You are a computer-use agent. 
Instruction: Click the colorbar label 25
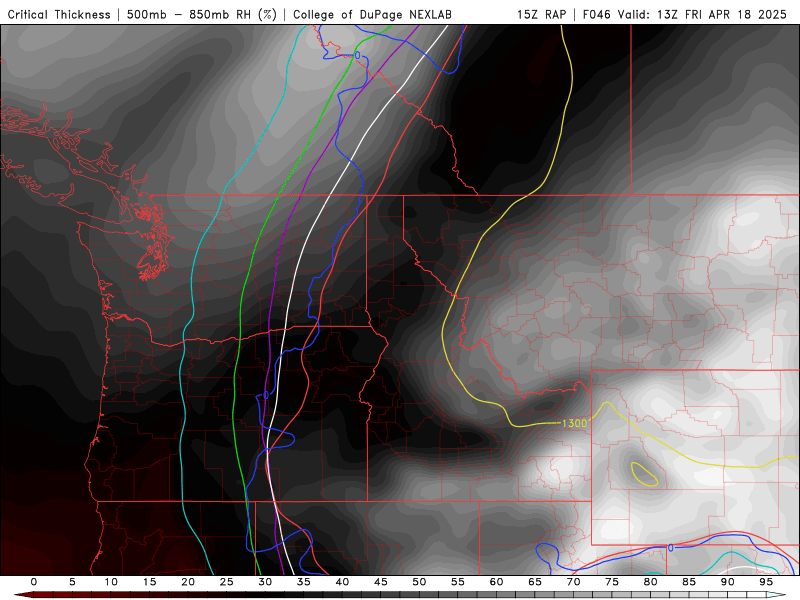tap(227, 582)
